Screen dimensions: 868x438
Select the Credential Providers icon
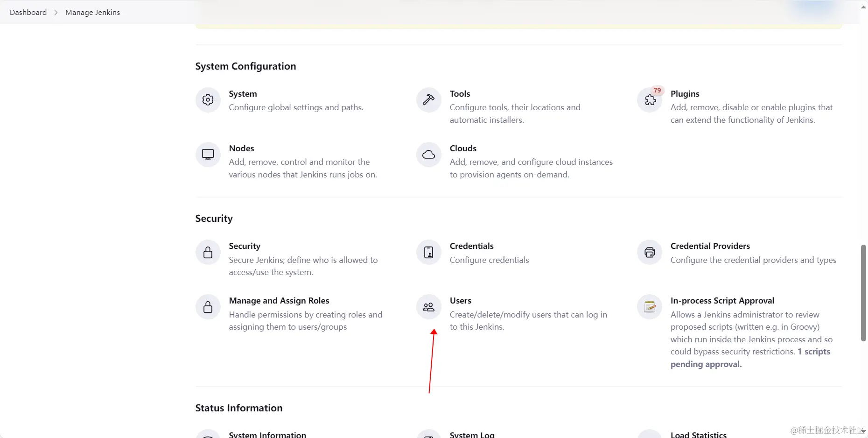(650, 253)
